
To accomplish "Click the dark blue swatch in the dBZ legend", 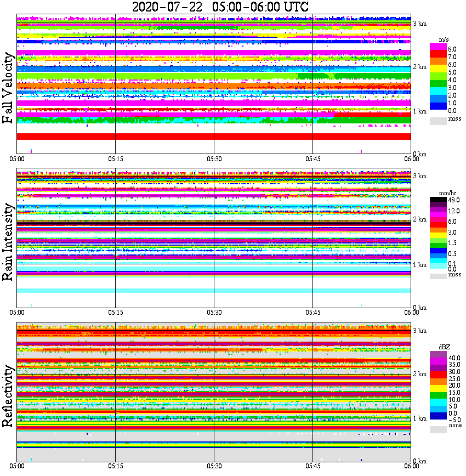I will (438, 416).
